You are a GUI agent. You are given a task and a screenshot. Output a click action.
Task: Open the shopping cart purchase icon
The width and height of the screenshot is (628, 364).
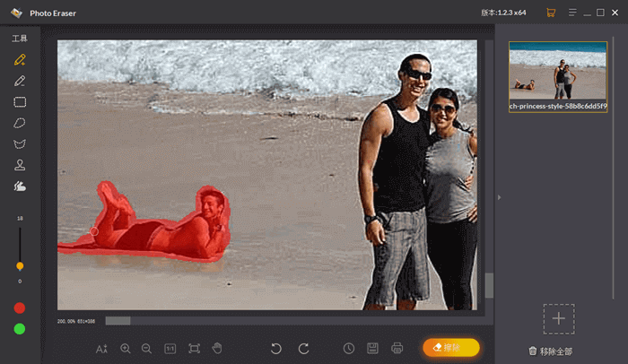[551, 13]
